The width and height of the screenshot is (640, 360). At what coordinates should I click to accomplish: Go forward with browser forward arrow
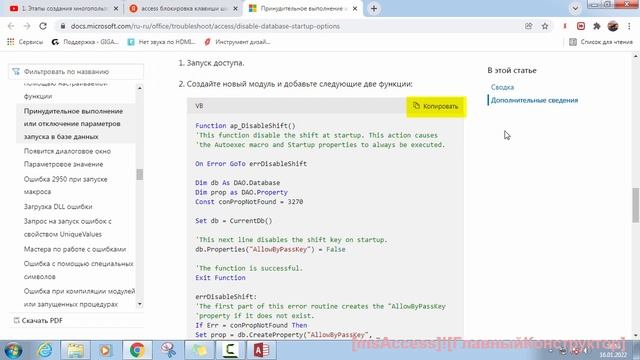27,26
